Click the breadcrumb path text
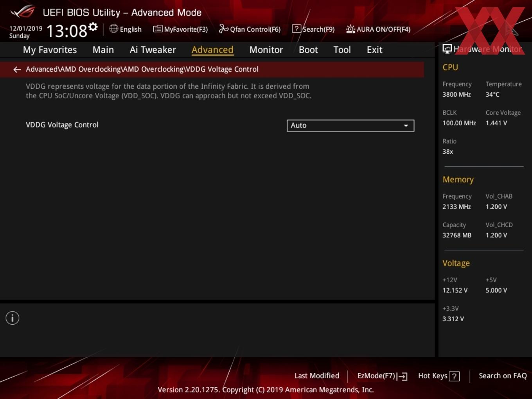Viewport: 532px width, 399px height. (142, 69)
